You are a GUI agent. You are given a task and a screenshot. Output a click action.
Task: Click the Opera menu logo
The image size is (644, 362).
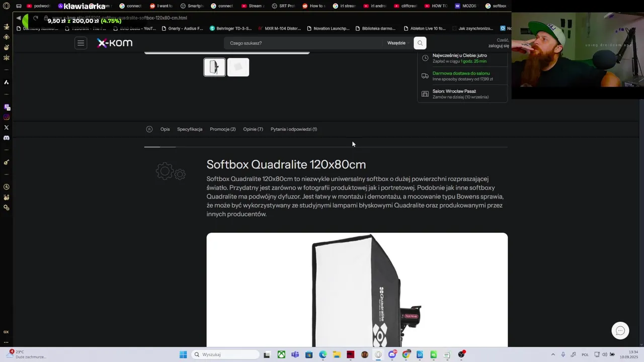point(6,6)
